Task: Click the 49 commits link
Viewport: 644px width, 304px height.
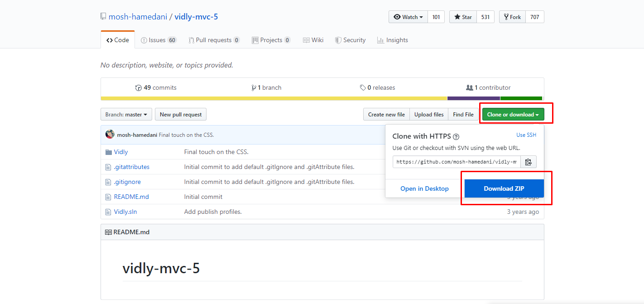Action: pyautogui.click(x=156, y=88)
